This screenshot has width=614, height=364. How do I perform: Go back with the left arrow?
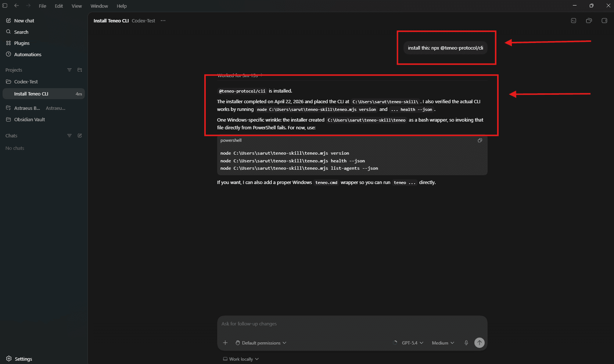click(x=17, y=6)
